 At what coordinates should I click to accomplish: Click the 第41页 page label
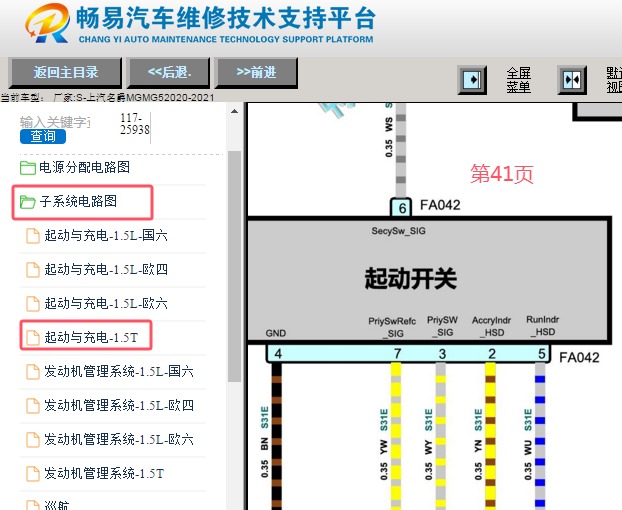[502, 174]
